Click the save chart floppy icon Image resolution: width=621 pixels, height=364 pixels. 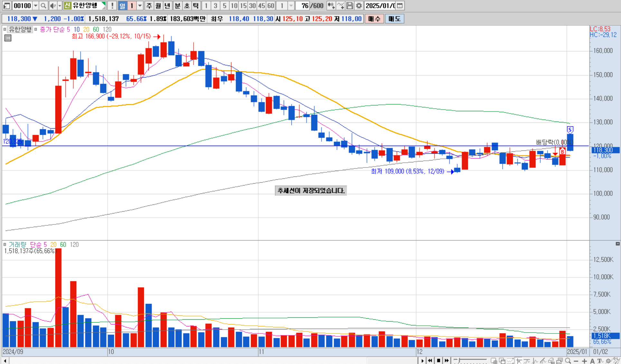coord(350,6)
